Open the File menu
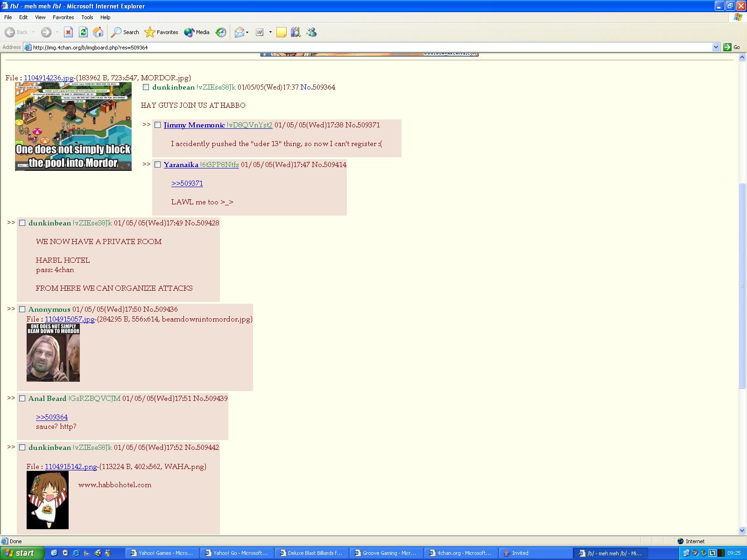 coord(8,17)
